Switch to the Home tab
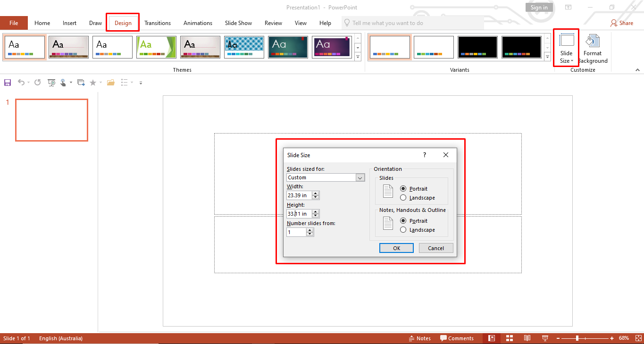 click(42, 23)
